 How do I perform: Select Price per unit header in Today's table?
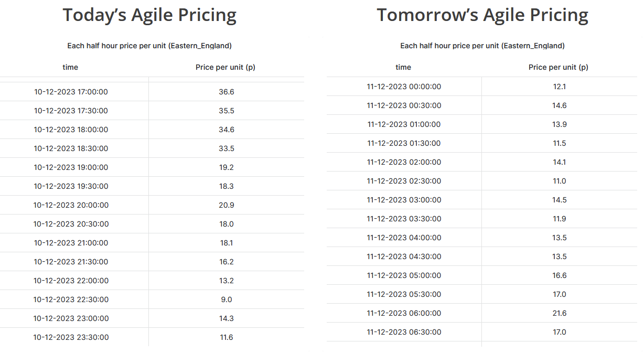coord(226,67)
